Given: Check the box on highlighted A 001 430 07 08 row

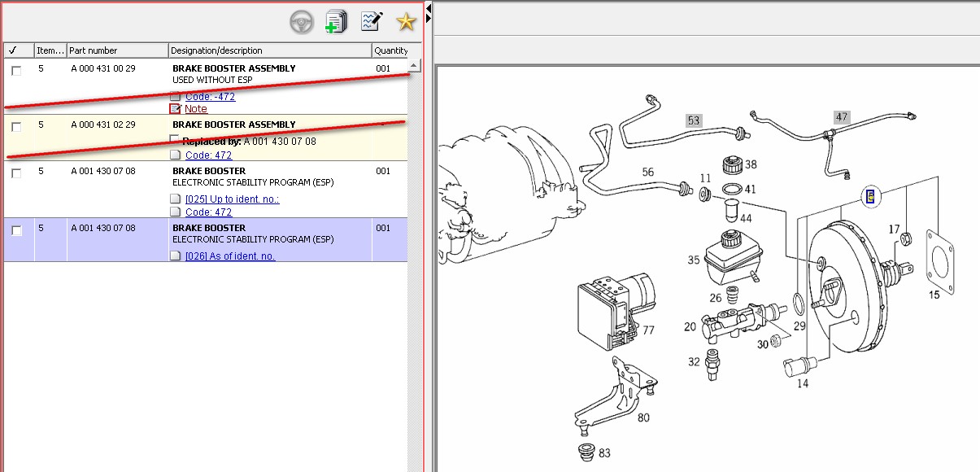Looking at the screenshot, I should coord(16,231).
